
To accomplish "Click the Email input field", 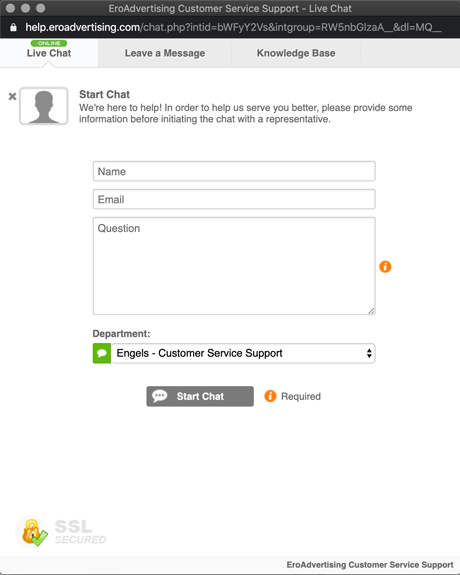I will pyautogui.click(x=234, y=199).
